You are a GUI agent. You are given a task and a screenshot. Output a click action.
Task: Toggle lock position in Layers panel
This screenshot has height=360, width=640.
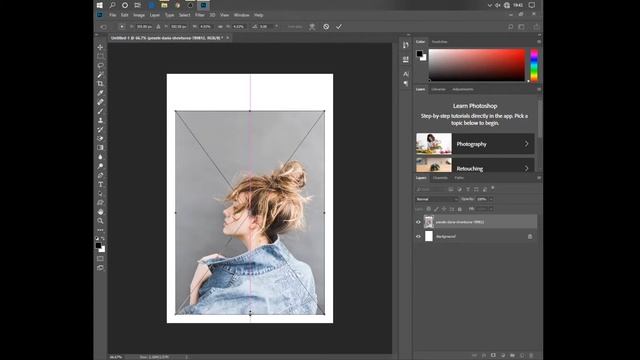coord(444,209)
